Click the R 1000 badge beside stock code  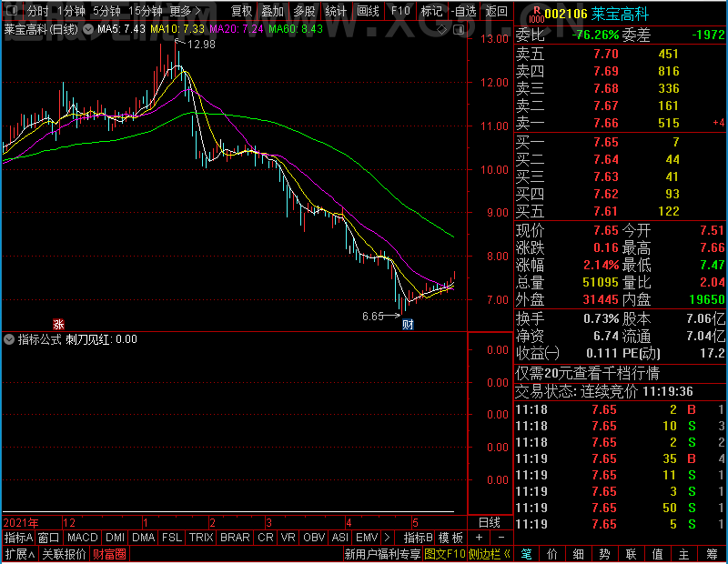click(x=536, y=15)
